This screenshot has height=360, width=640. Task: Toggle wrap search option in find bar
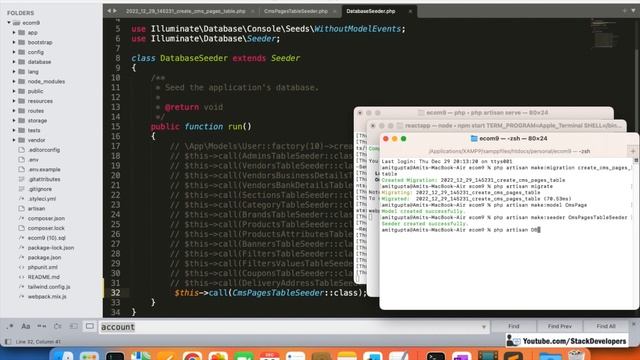pos(58,326)
